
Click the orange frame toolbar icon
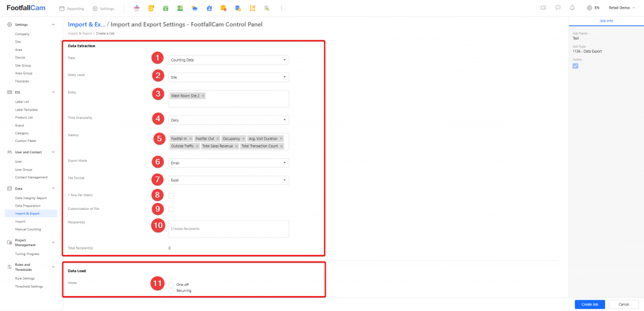(252, 8)
